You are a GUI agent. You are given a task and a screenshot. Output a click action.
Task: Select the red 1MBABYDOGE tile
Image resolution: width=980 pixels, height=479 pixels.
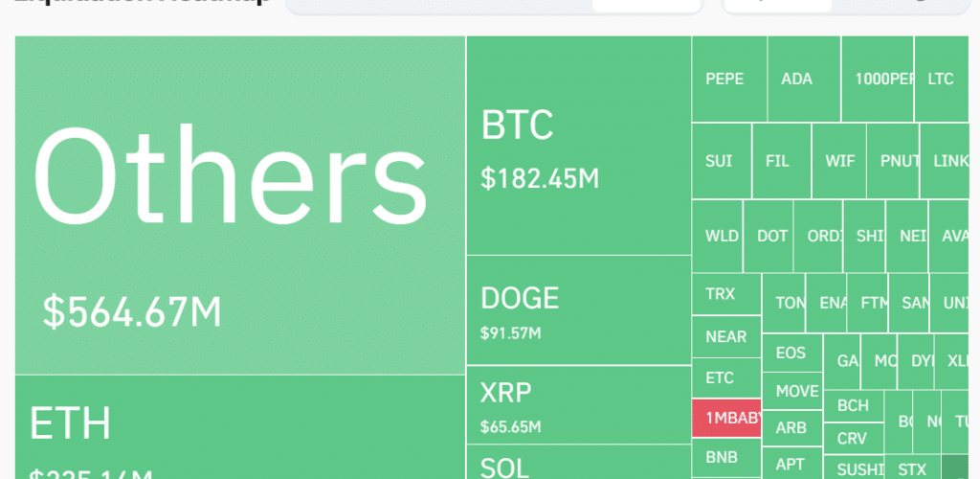[x=726, y=418]
